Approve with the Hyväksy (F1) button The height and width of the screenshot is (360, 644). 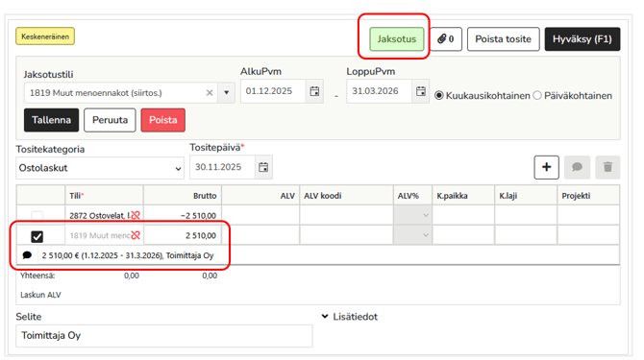point(582,39)
